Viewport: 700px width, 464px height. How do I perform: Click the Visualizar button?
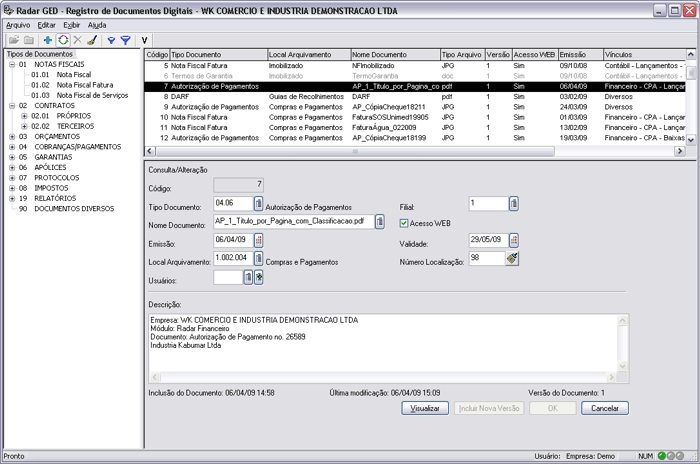425,408
